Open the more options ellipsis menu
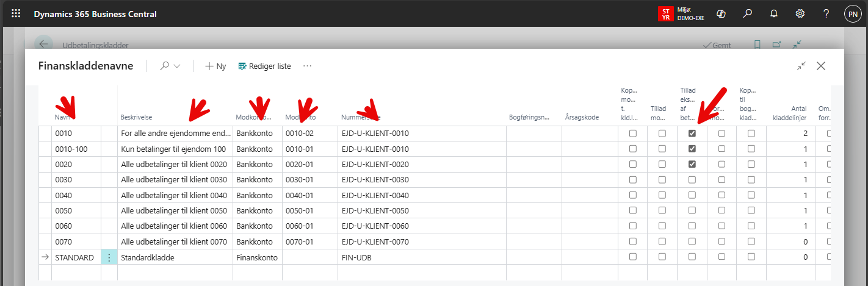The width and height of the screenshot is (868, 286). (x=308, y=66)
